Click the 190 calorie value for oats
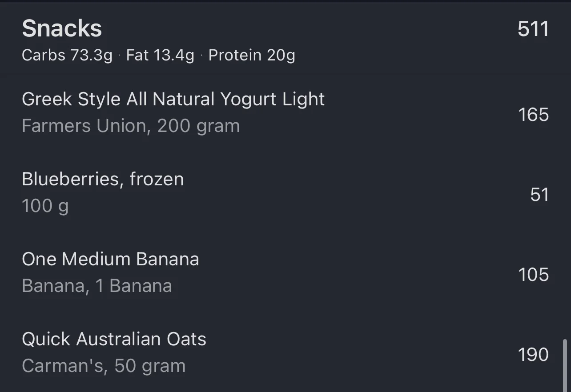Viewport: 571px width, 392px height. (533, 355)
